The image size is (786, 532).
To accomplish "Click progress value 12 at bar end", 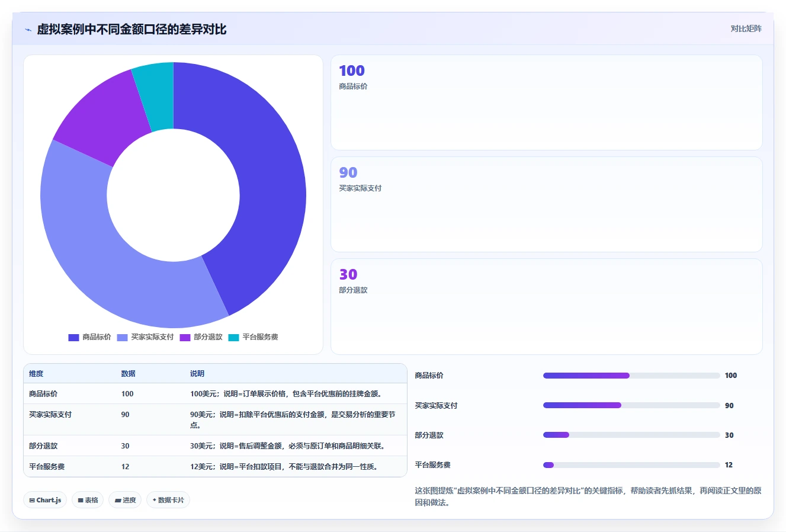I will 729,465.
